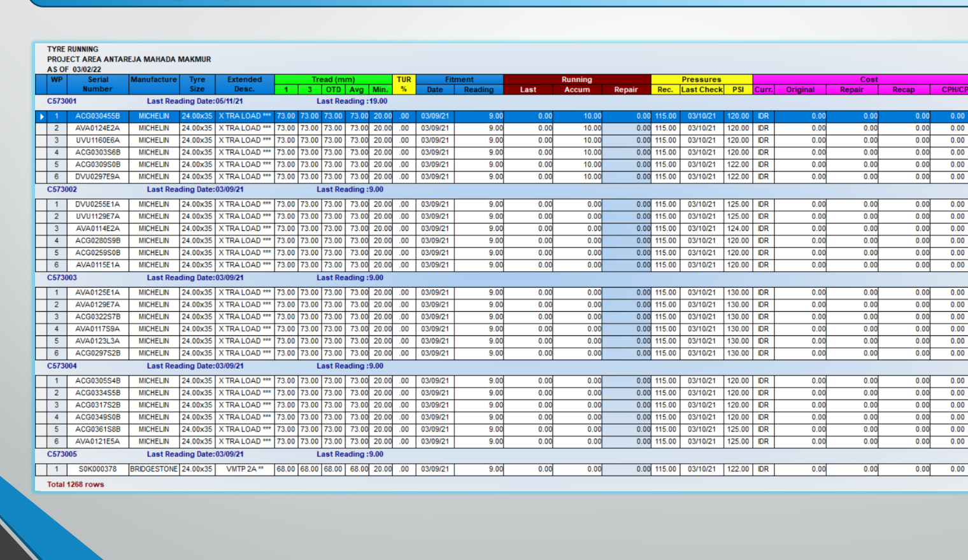Viewport: 968px width, 560px height.
Task: Click the Running Last sub-column header
Action: tap(528, 90)
